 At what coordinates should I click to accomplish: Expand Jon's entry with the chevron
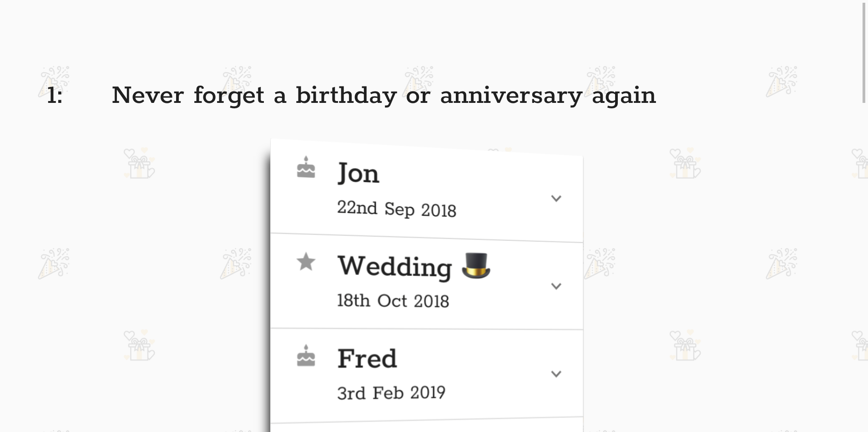pos(556,198)
